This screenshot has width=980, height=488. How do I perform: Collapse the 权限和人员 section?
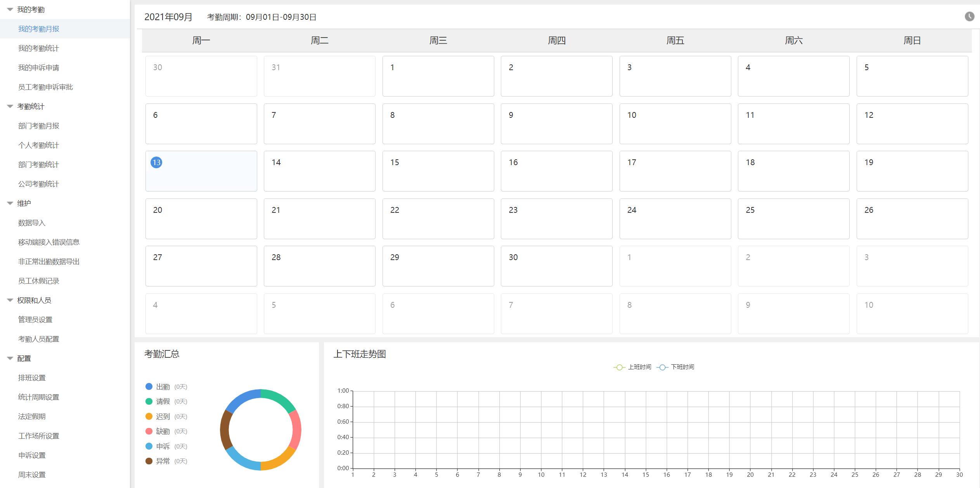coord(10,300)
